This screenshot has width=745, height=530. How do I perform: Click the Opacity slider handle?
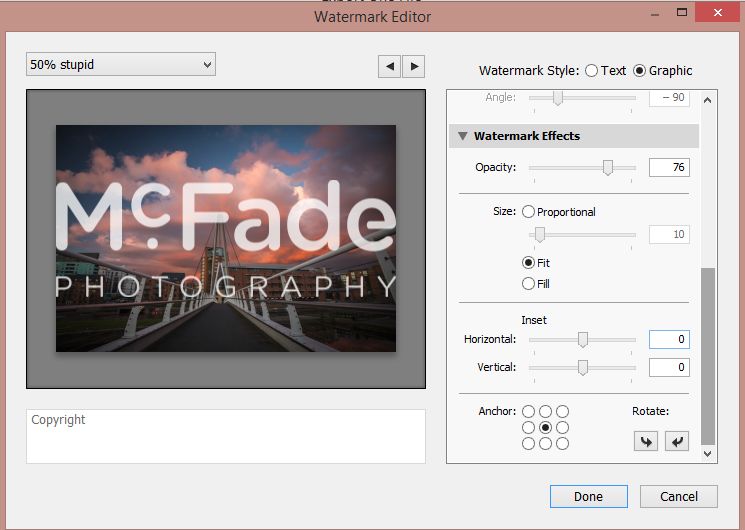tap(607, 168)
